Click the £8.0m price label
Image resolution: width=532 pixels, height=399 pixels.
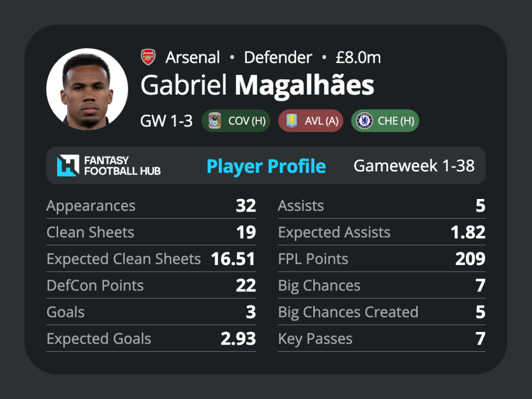pos(358,57)
